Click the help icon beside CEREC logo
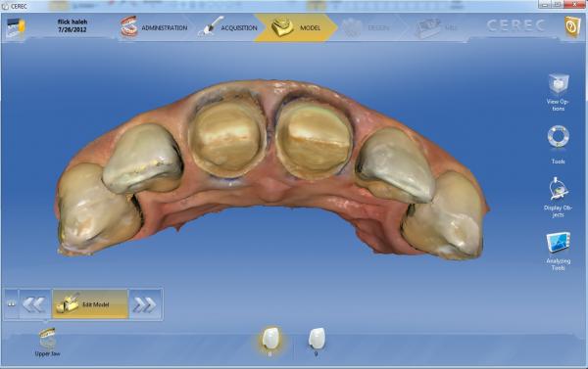Image resolution: width=588 pixels, height=369 pixels. click(572, 27)
